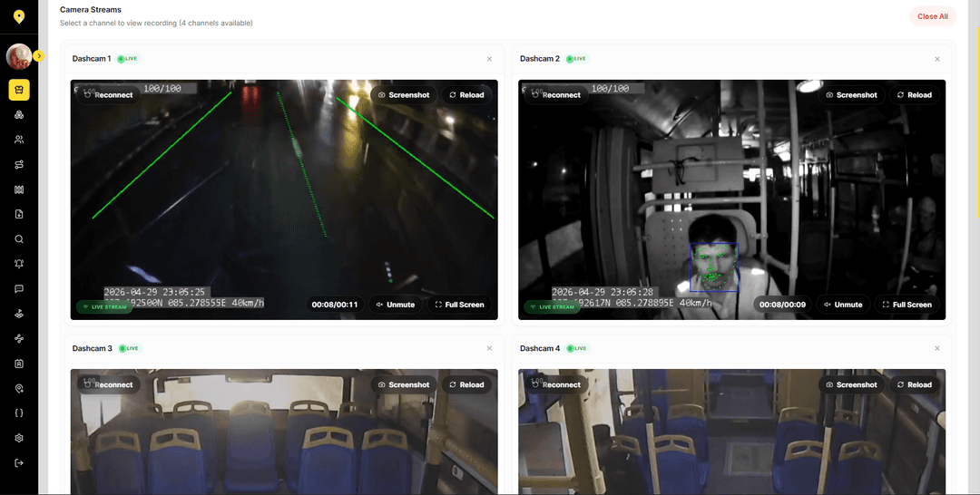
Task: Open the chat message icon in sidebar
Action: pos(19,289)
